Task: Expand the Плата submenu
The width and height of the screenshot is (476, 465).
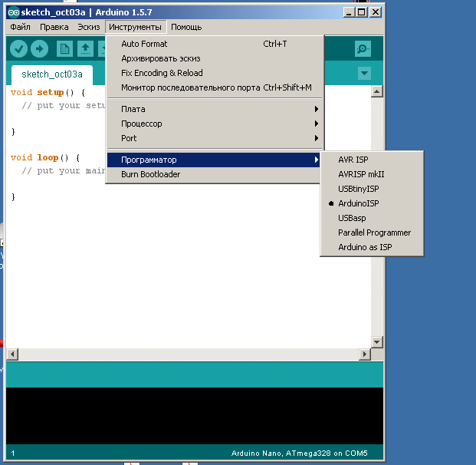Action: [x=215, y=109]
